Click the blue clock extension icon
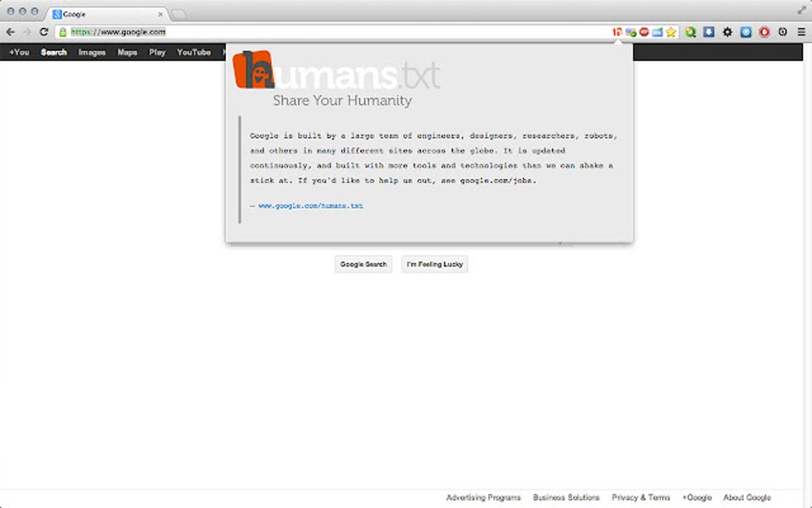 [744, 32]
